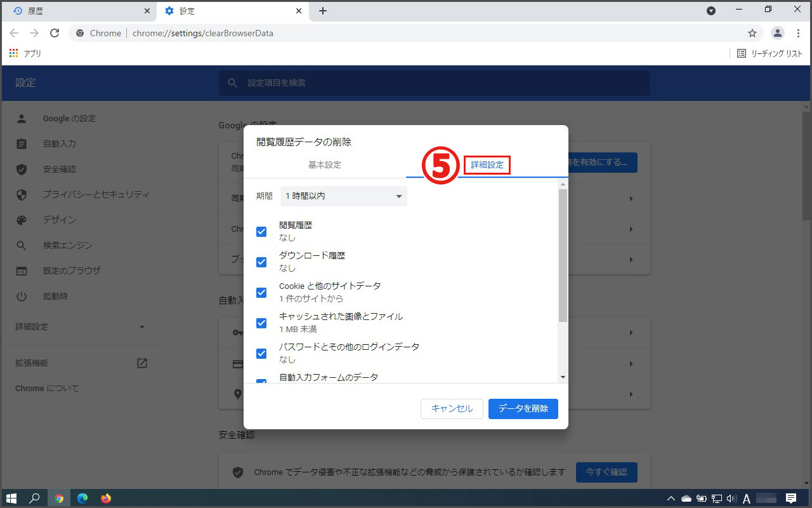
Task: Open the リーディング リスト icon
Action: point(742,53)
